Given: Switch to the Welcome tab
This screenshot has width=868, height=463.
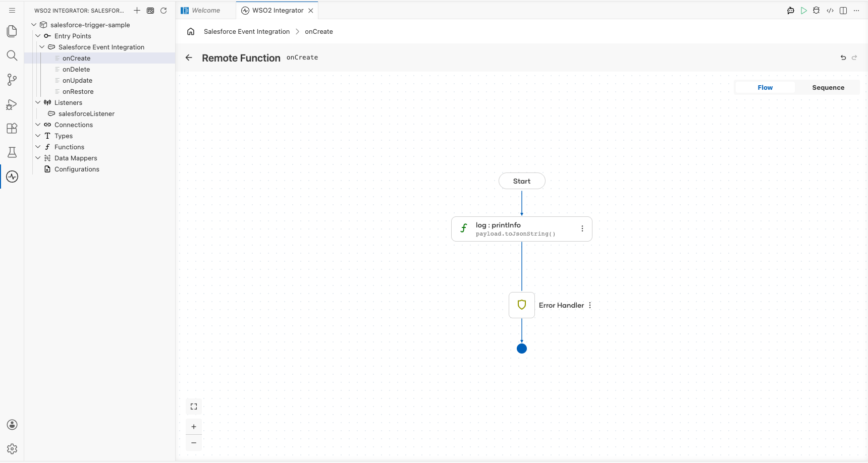Looking at the screenshot, I should point(206,10).
